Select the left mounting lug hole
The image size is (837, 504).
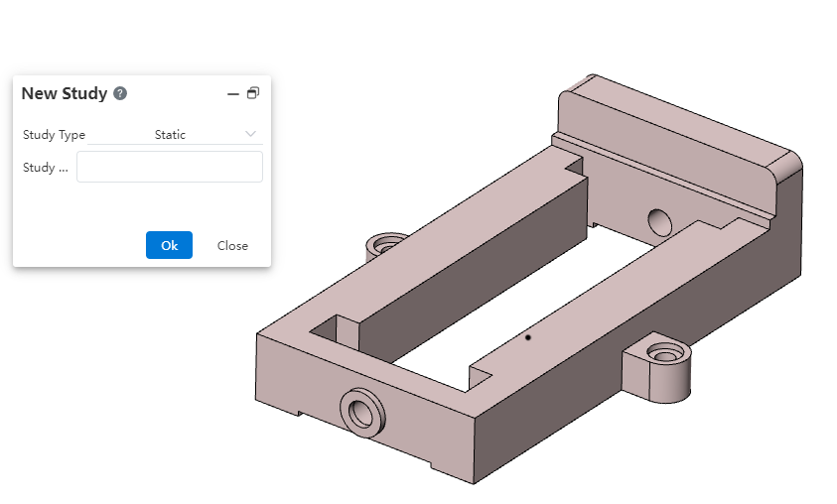coord(385,243)
